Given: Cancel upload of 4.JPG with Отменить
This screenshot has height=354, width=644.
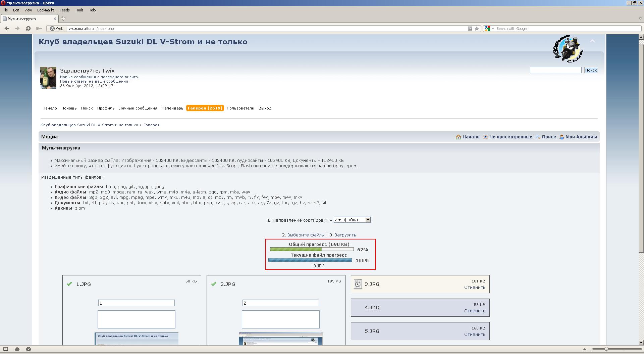Looking at the screenshot, I should (475, 311).
